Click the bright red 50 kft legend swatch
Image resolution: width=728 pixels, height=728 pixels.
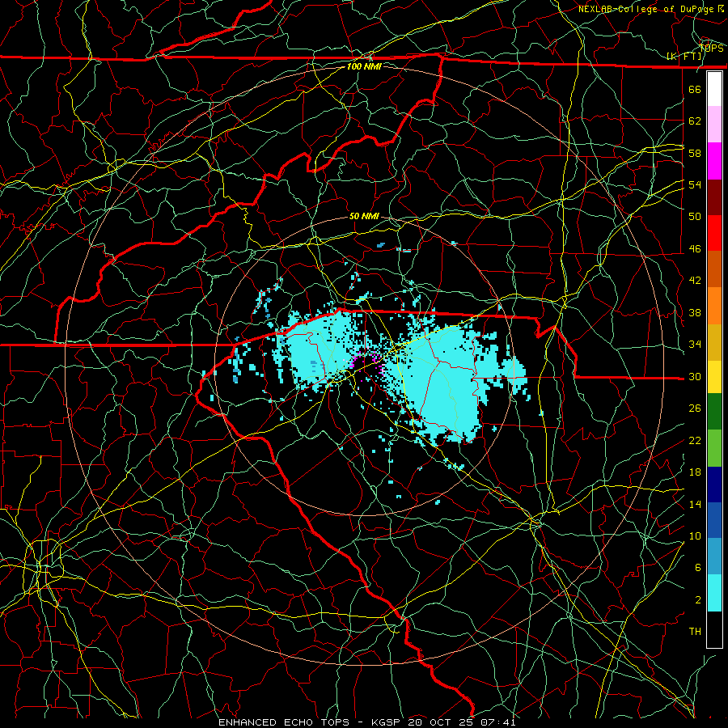click(714, 233)
